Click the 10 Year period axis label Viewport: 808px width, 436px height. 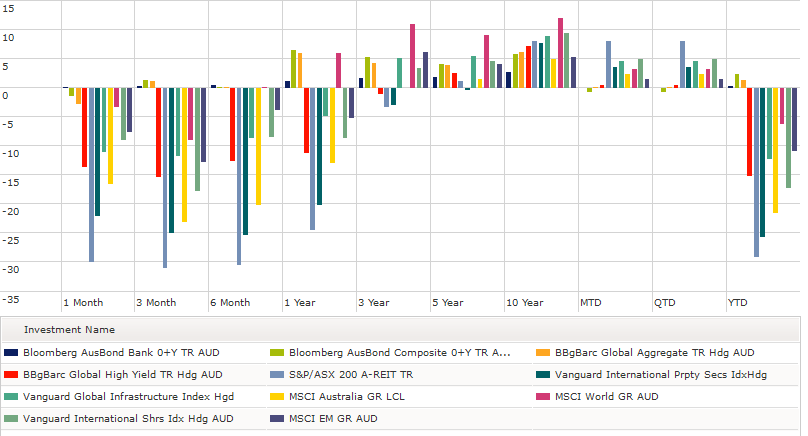[x=524, y=302]
